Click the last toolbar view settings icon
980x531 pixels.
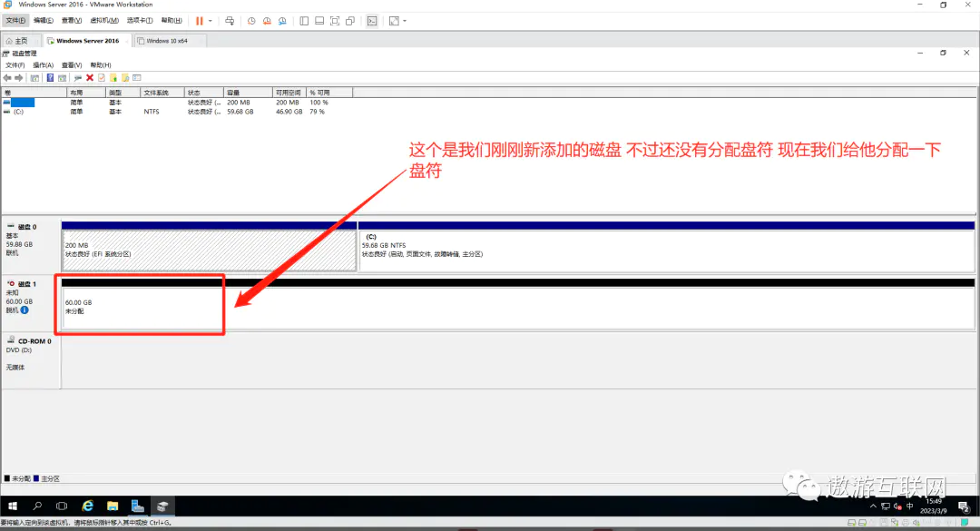[137, 78]
